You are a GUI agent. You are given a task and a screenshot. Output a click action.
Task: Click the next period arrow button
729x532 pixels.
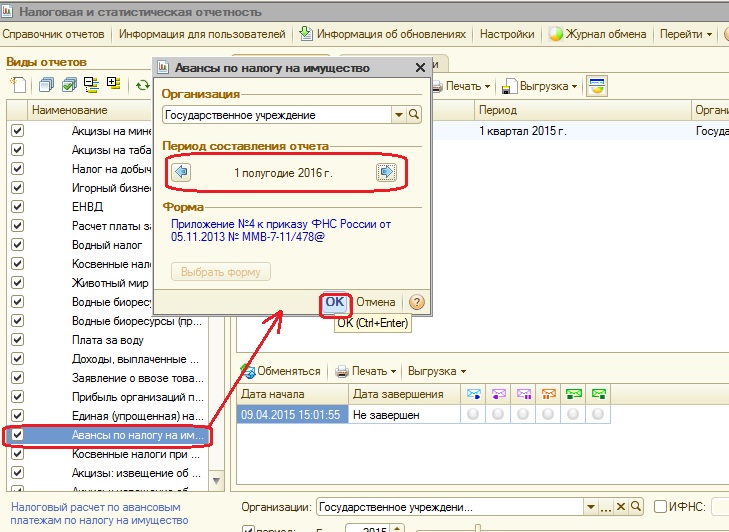click(x=386, y=172)
